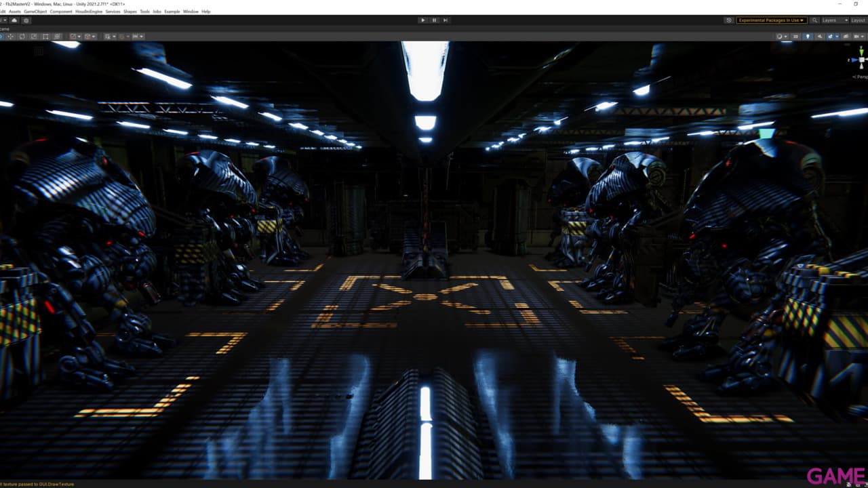This screenshot has width=868, height=488.
Task: Click the Persp label under orientation gizmo
Action: (861, 77)
